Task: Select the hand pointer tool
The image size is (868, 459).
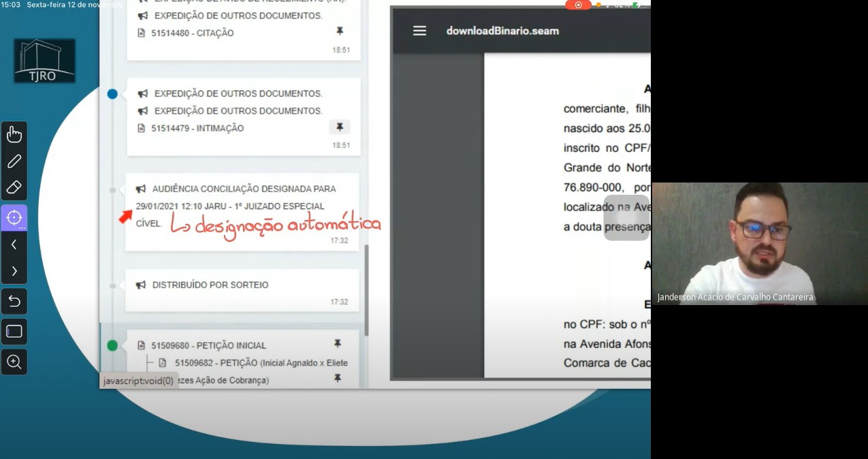Action: pyautogui.click(x=14, y=135)
